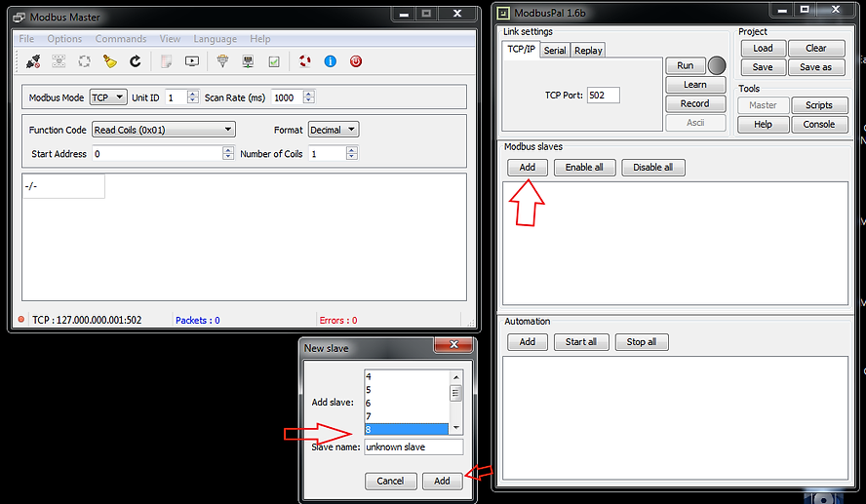Click the blue info About icon

(331, 61)
